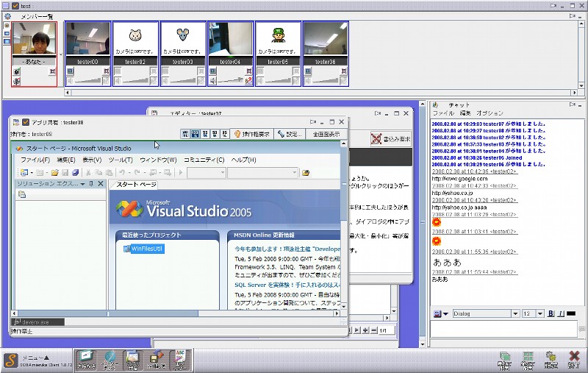Toggle your own camera icon under あなた
Screen dimensions: 588x373
17,71
